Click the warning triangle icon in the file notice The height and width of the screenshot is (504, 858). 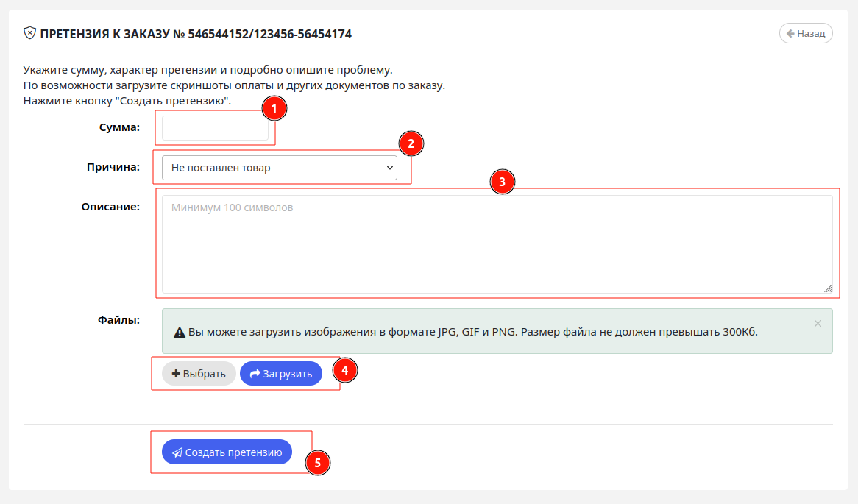180,332
